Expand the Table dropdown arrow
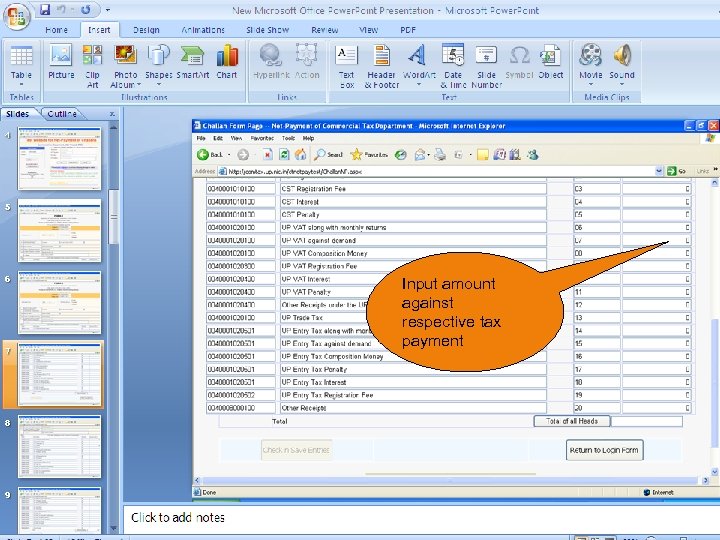Screen dimensions: 720x540 click(x=21, y=84)
